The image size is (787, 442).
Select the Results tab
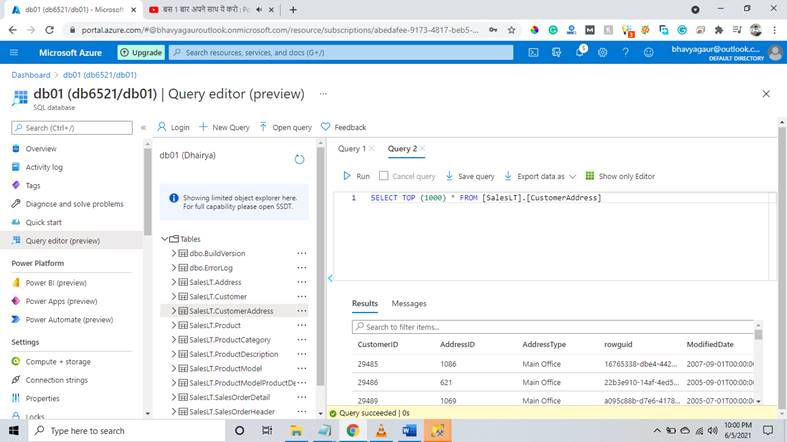click(365, 304)
